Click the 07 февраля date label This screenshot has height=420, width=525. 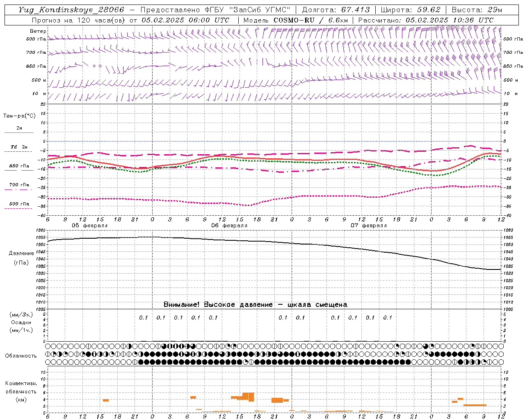[x=369, y=226]
